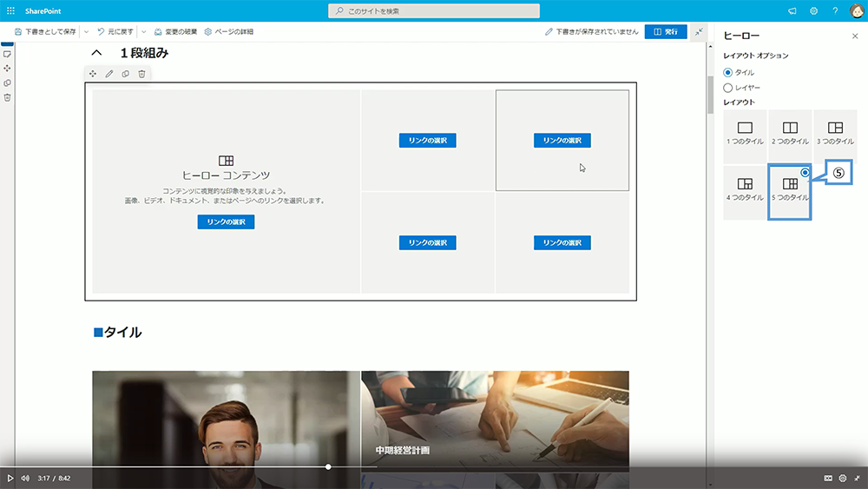
Task: Select the タイル radio option
Action: tap(728, 73)
